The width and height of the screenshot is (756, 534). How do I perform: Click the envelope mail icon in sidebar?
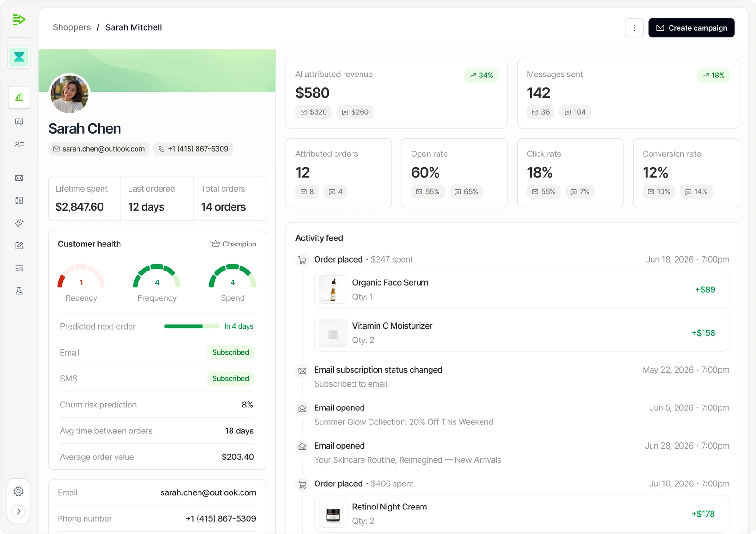19,178
